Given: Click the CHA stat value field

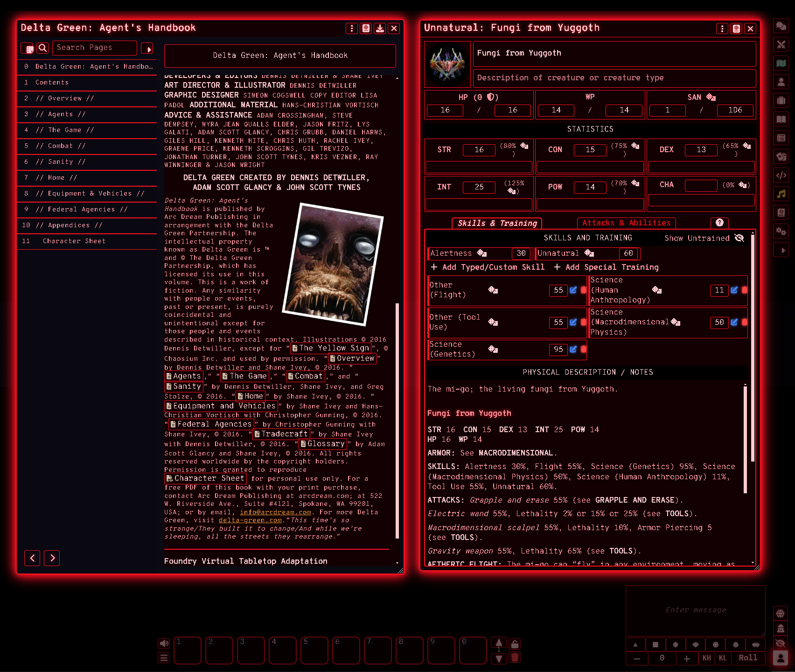Looking at the screenshot, I should (701, 185).
